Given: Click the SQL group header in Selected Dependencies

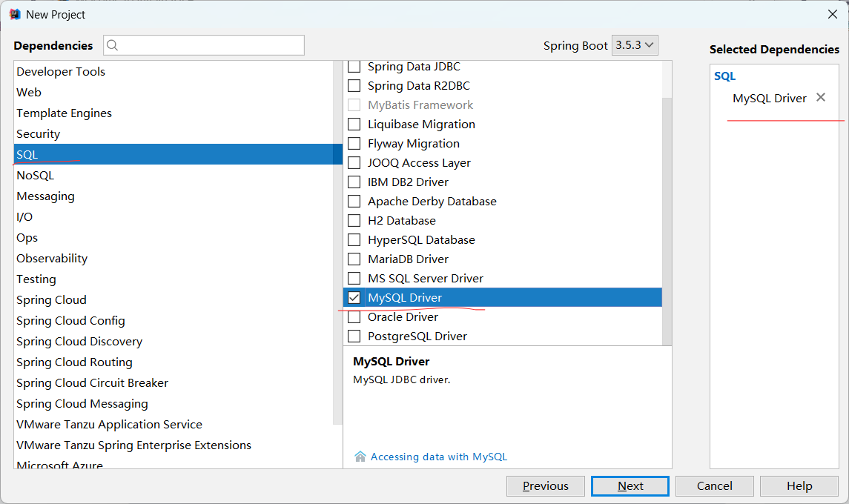Looking at the screenshot, I should click(724, 76).
